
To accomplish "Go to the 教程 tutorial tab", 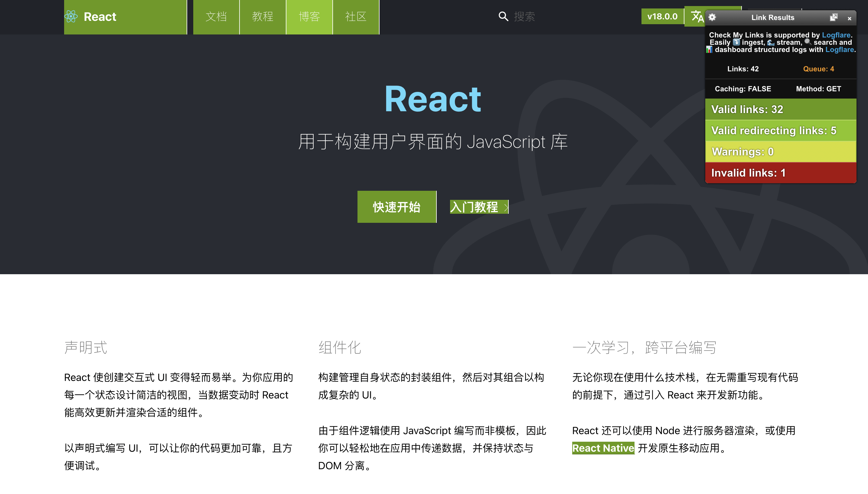I will [x=262, y=17].
